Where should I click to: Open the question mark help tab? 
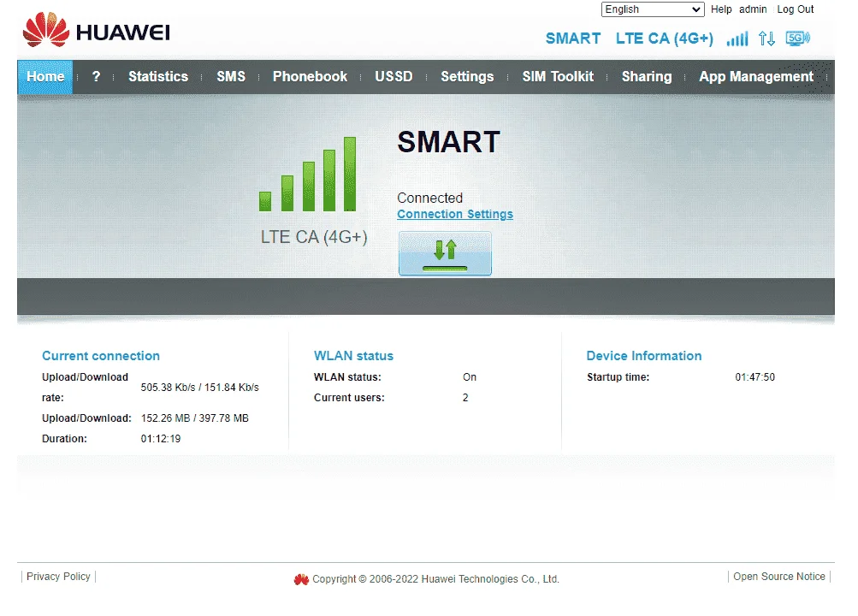(x=97, y=77)
